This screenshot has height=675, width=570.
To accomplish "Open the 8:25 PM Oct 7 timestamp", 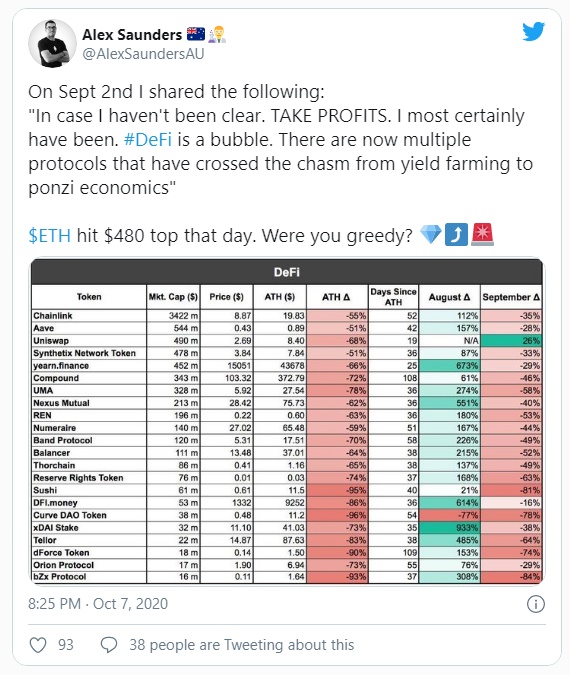I will [98, 604].
